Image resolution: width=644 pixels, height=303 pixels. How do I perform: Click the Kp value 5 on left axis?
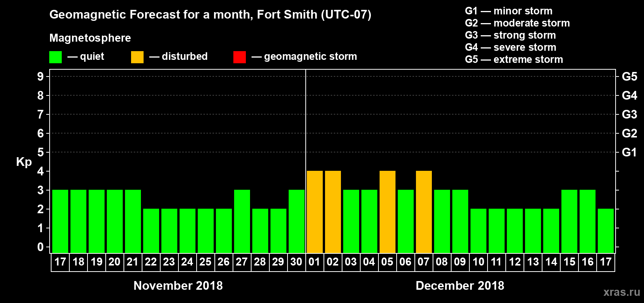click(x=41, y=152)
